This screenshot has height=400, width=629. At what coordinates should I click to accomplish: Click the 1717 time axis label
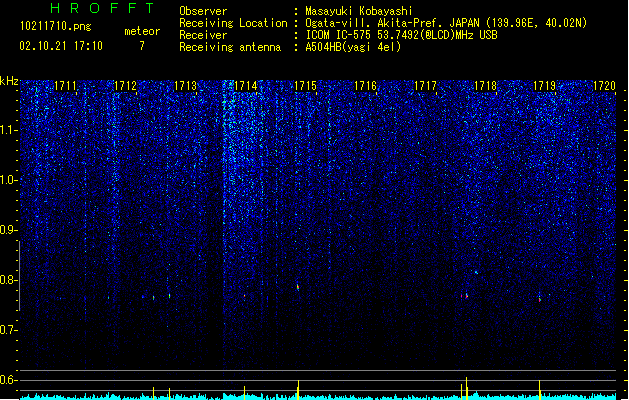click(x=425, y=86)
